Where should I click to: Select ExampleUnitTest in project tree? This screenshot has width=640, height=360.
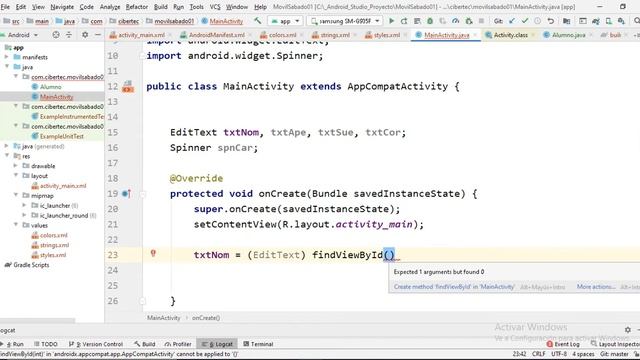(61, 136)
